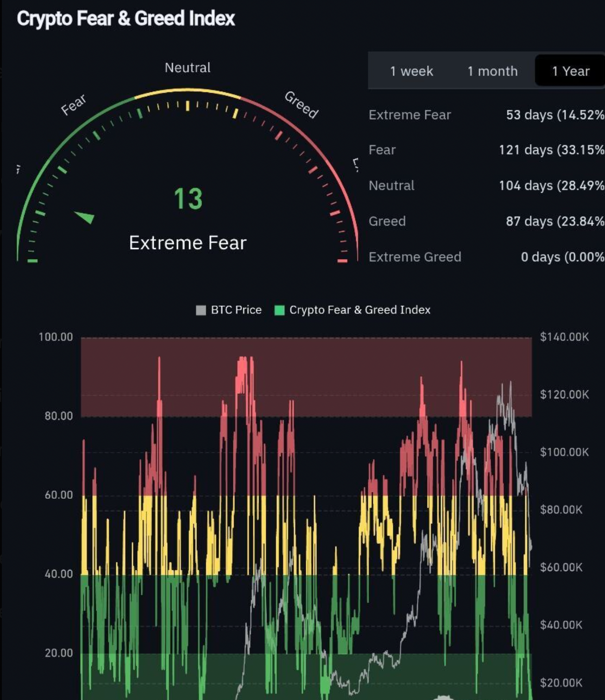Image resolution: width=605 pixels, height=700 pixels.
Task: Toggle the BTC Price series label
Action: (236, 310)
